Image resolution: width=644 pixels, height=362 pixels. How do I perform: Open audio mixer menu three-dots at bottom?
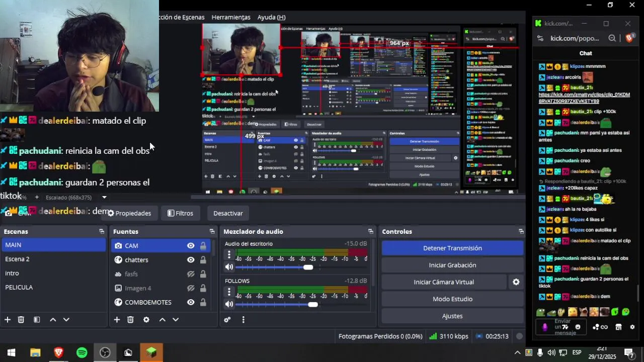pos(243,320)
